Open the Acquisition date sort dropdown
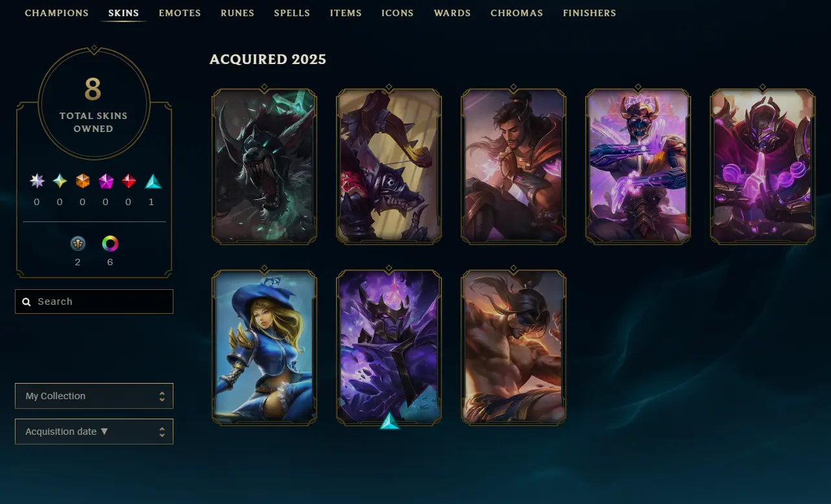831x504 pixels. (94, 432)
